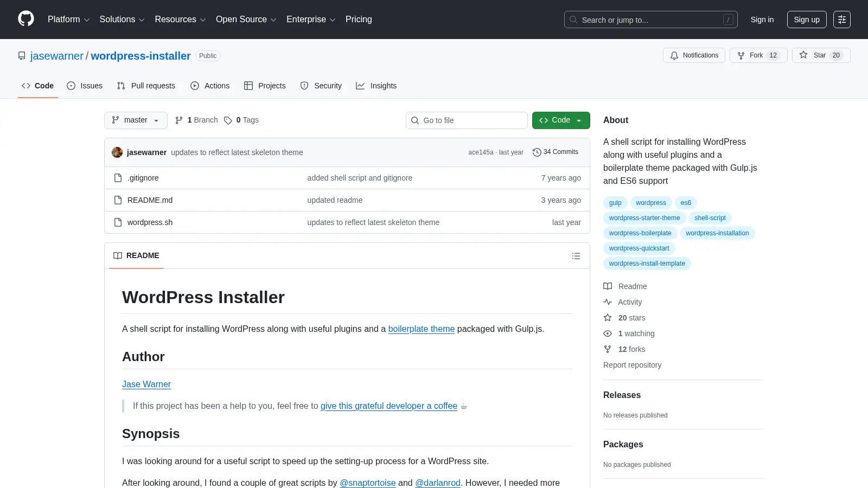Switch to the Actions tab
The width and height of the screenshot is (868, 488).
(x=210, y=86)
